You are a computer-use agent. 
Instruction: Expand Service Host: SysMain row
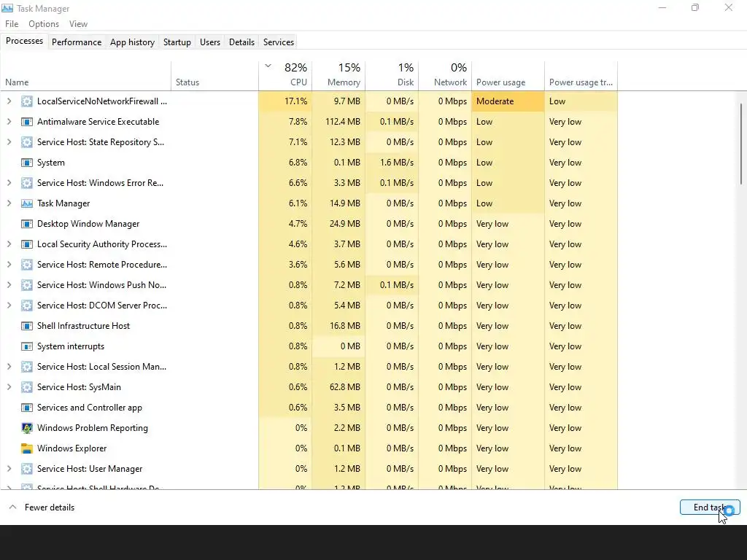pyautogui.click(x=9, y=387)
